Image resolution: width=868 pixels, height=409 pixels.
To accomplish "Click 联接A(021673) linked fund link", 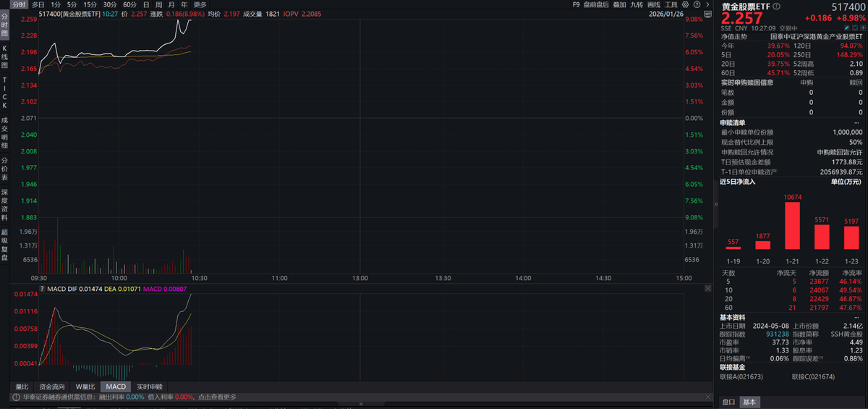I will 741,376.
